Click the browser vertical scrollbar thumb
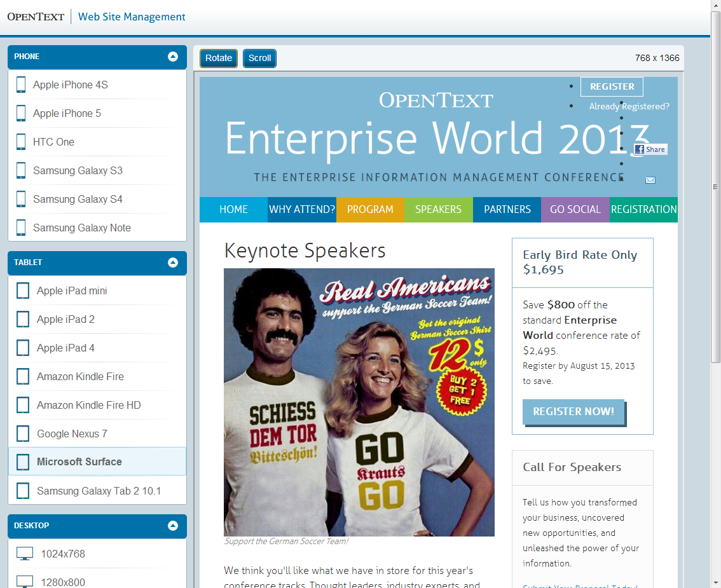 point(715,187)
